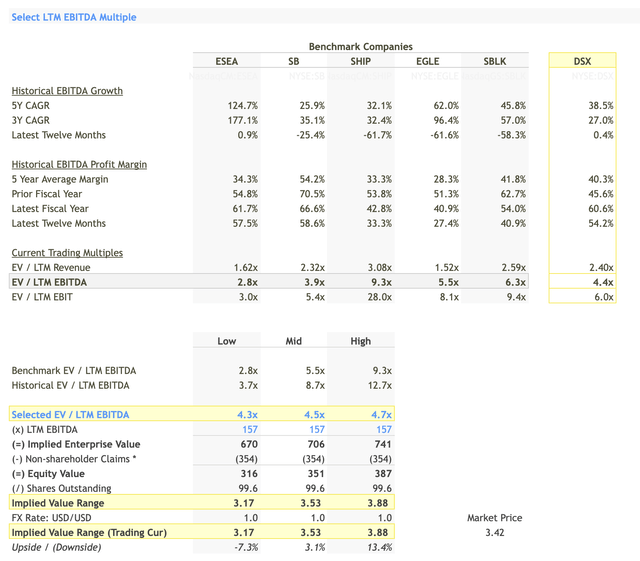This screenshot has width=640, height=561.
Task: Select ESEA 5Y CAGR value 124.7%
Action: [242, 105]
